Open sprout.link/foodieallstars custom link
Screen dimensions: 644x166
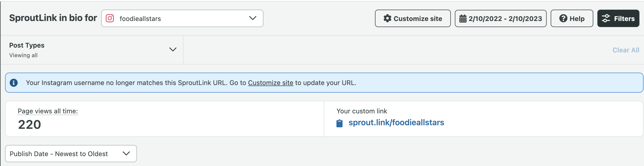pyautogui.click(x=397, y=122)
